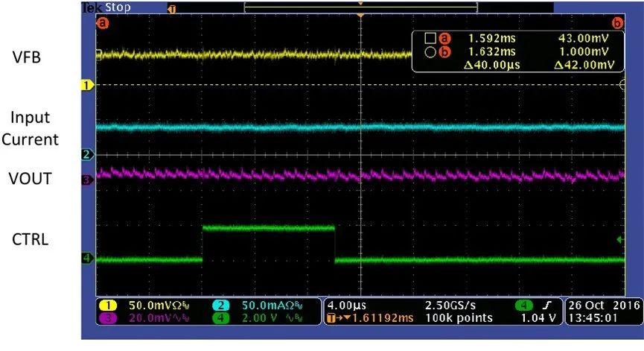Click the cyan Input Current waveform trace
This screenshot has width=644, height=351.
click(360, 127)
